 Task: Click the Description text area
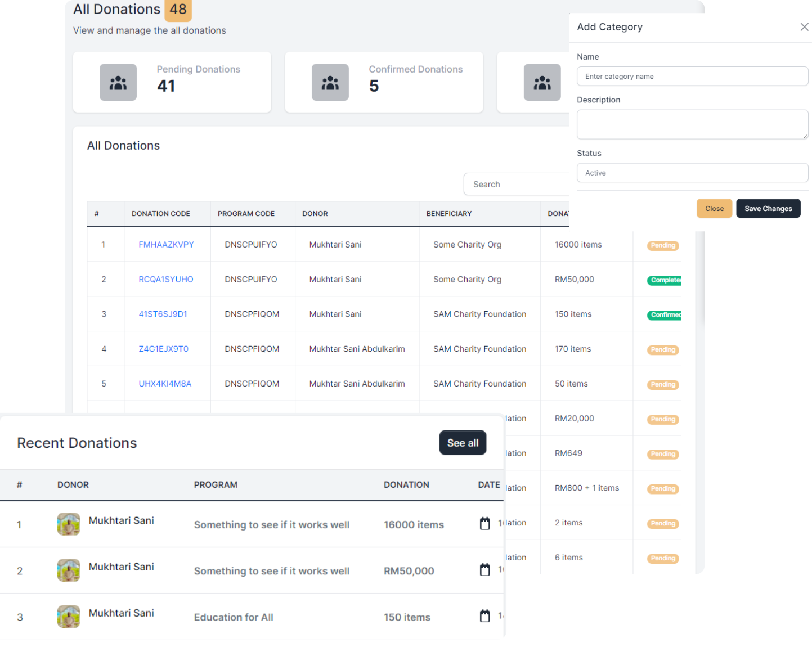pos(692,124)
